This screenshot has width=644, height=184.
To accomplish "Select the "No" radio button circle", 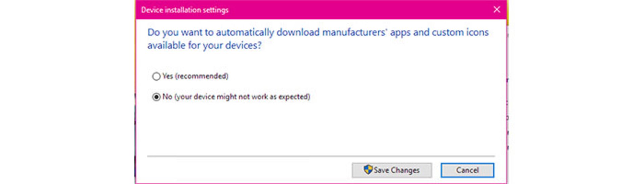I will pyautogui.click(x=156, y=97).
